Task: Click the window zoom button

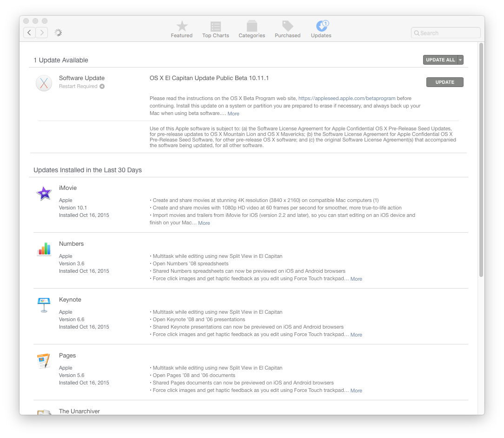Action: pos(45,21)
